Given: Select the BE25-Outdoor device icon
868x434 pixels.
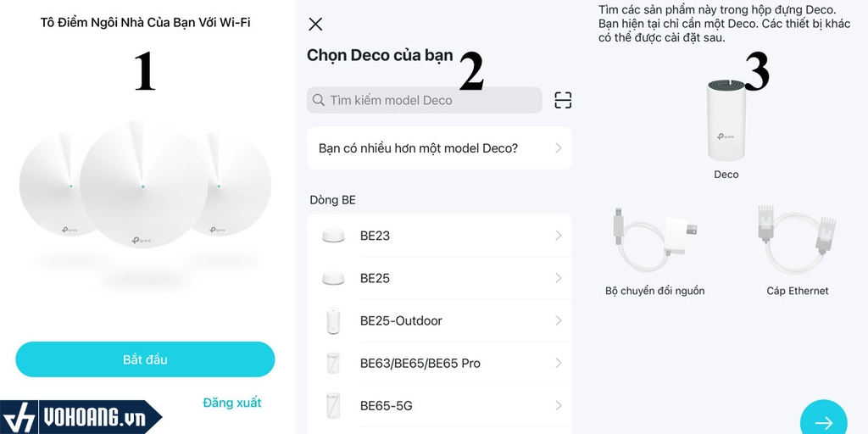Looking at the screenshot, I should [333, 320].
